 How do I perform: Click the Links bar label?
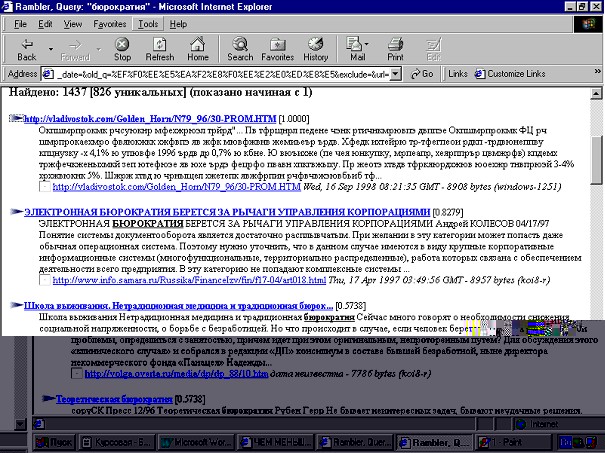pos(458,74)
